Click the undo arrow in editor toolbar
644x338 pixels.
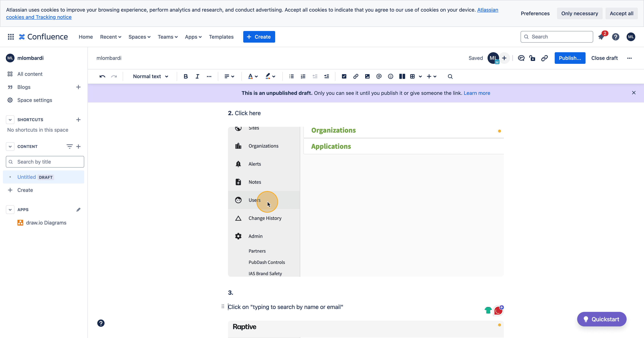pyautogui.click(x=102, y=77)
